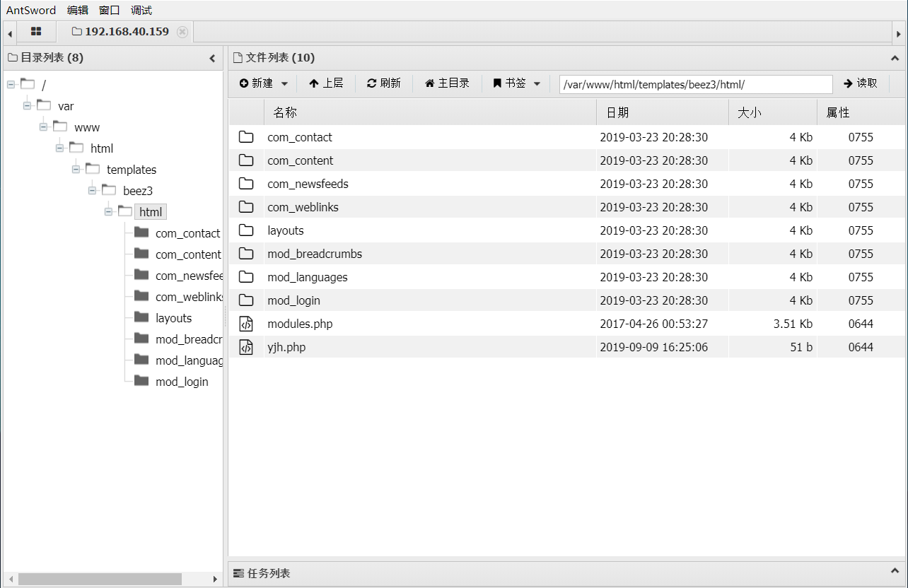The height and width of the screenshot is (588, 908).
Task: Collapse the var tree node
Action: click(27, 106)
